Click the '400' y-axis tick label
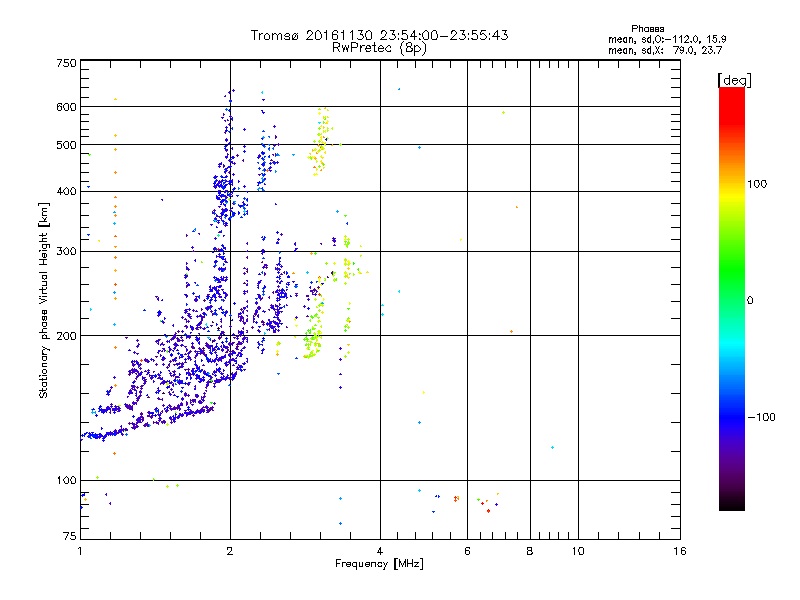 66,192
